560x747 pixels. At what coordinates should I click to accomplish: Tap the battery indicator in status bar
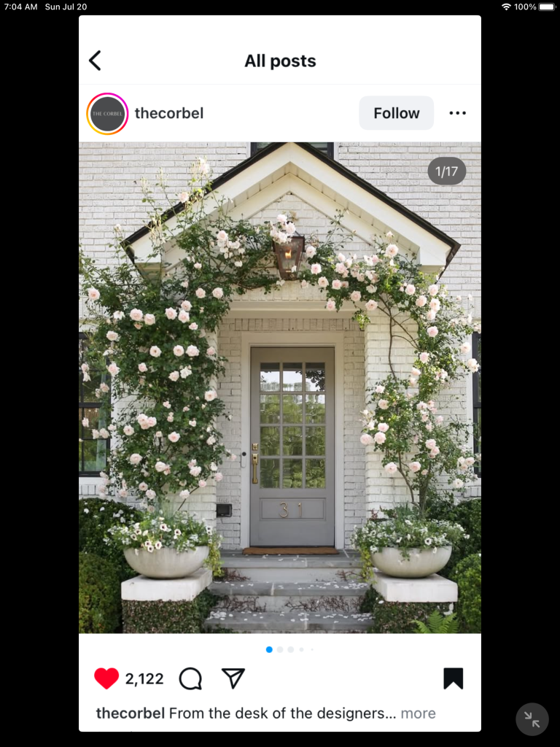click(x=547, y=7)
